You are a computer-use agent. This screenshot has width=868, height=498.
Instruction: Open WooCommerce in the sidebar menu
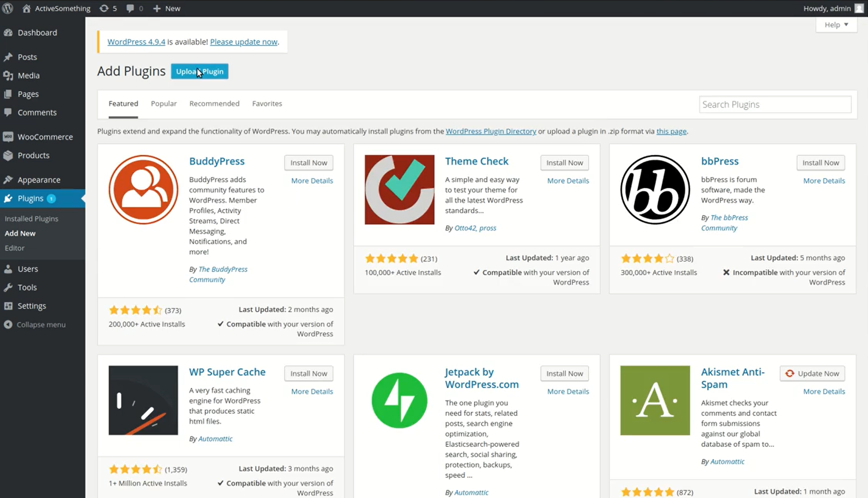click(44, 137)
